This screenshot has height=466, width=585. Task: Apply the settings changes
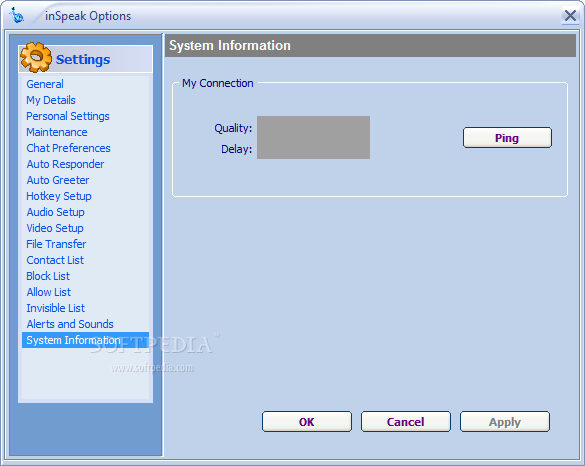pos(504,422)
